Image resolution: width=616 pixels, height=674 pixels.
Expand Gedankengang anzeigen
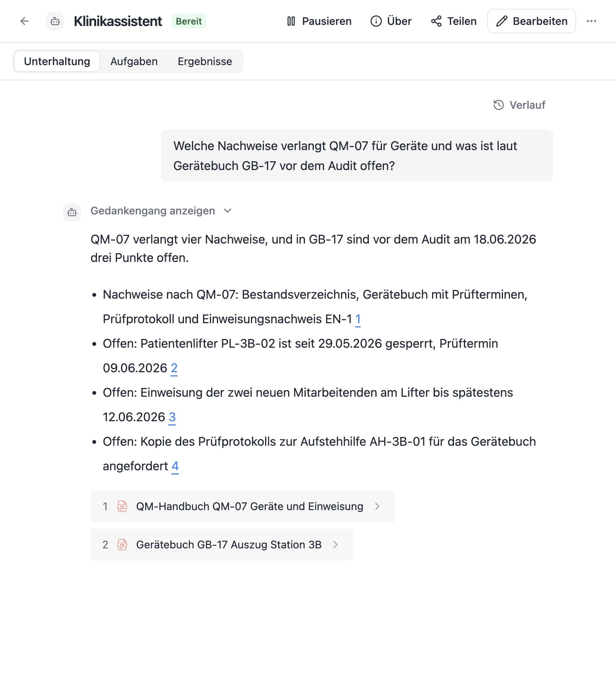pos(161,211)
